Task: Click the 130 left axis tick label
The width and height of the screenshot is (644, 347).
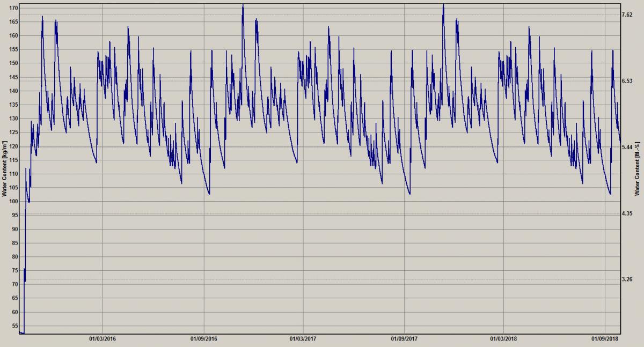Action: tap(14, 119)
